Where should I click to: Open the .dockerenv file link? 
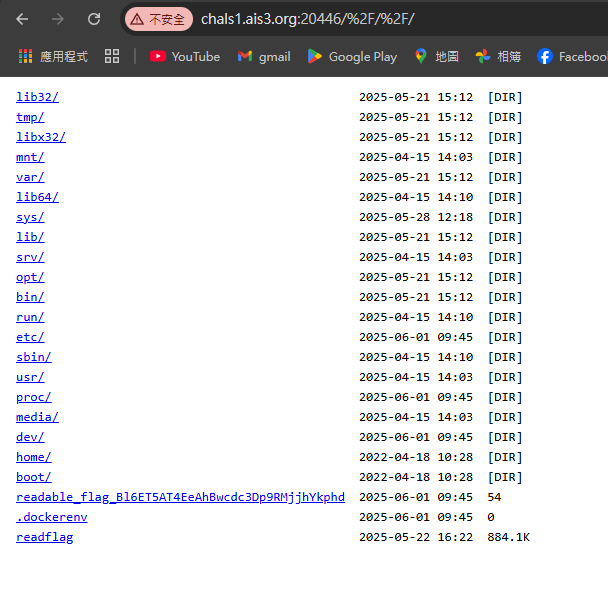[x=52, y=517]
